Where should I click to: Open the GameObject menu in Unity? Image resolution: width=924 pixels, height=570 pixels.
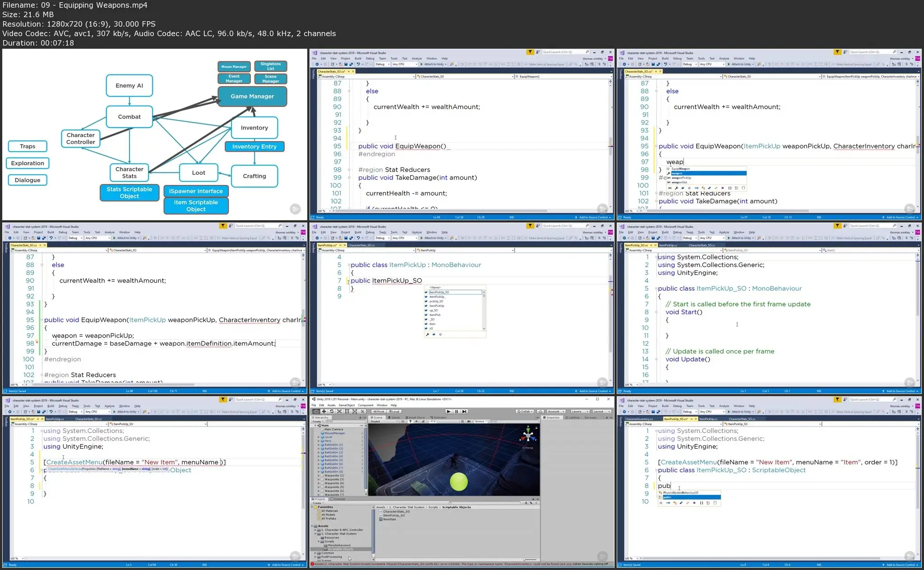(x=346, y=405)
